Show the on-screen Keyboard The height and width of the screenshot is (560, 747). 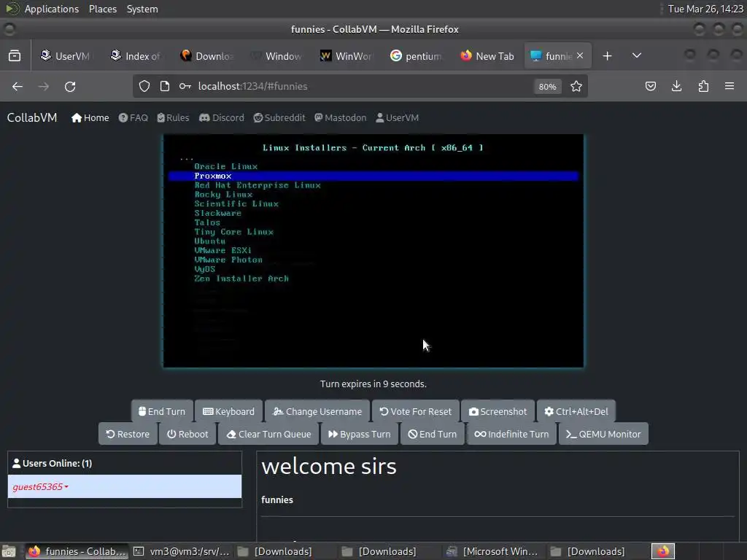click(228, 411)
